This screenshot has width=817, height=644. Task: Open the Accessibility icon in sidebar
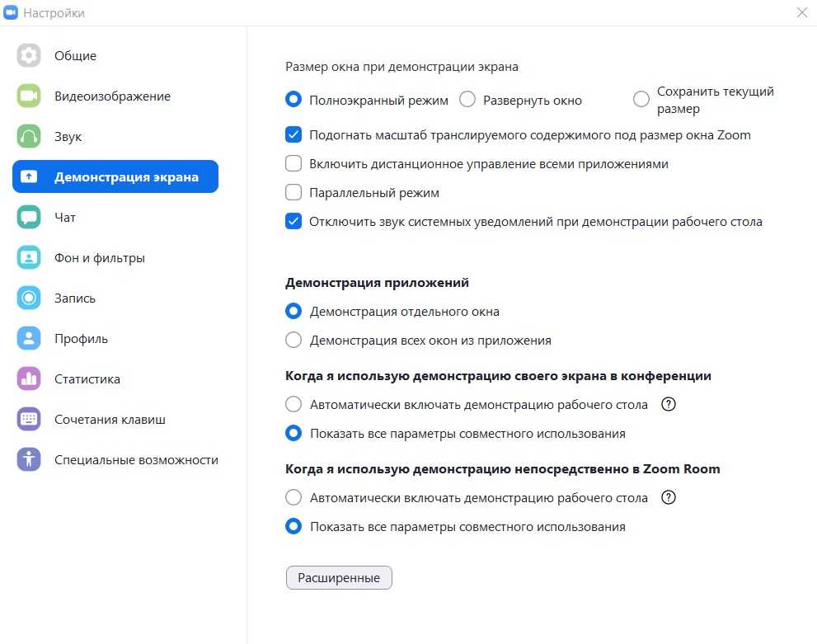click(29, 460)
